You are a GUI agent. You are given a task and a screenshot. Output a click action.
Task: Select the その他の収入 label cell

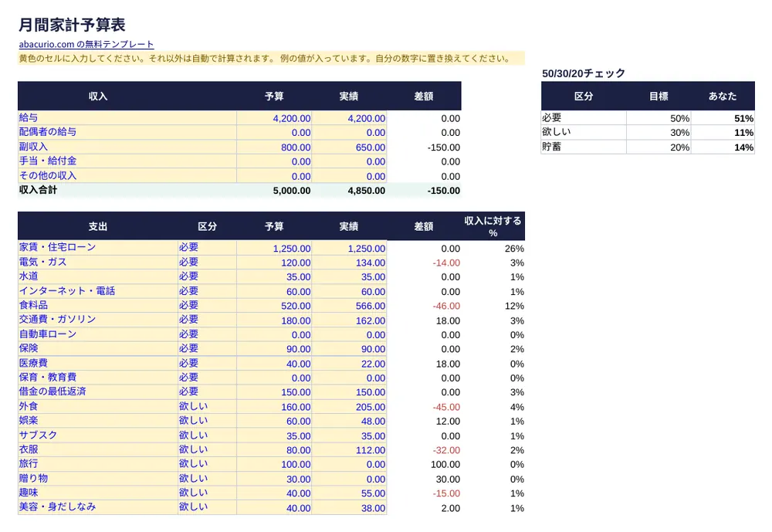(x=127, y=176)
